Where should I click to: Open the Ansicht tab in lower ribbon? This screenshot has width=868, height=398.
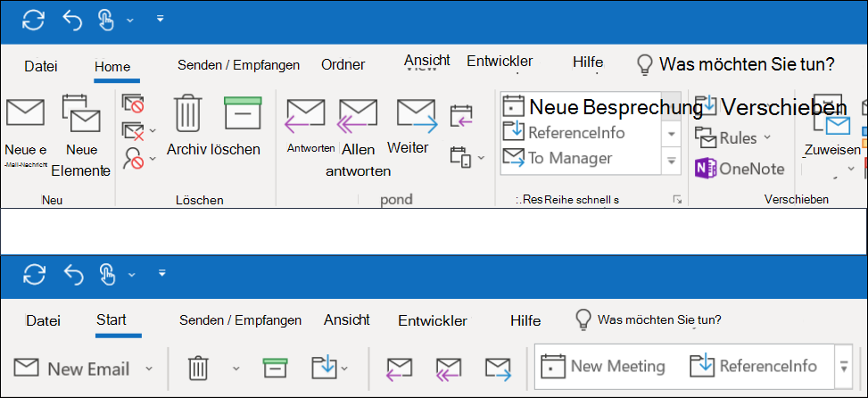347,319
